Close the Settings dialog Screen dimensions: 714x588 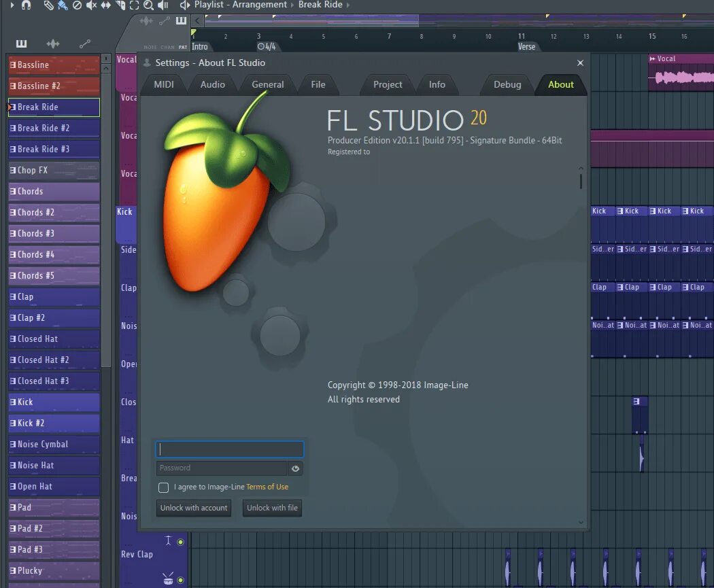pos(580,63)
